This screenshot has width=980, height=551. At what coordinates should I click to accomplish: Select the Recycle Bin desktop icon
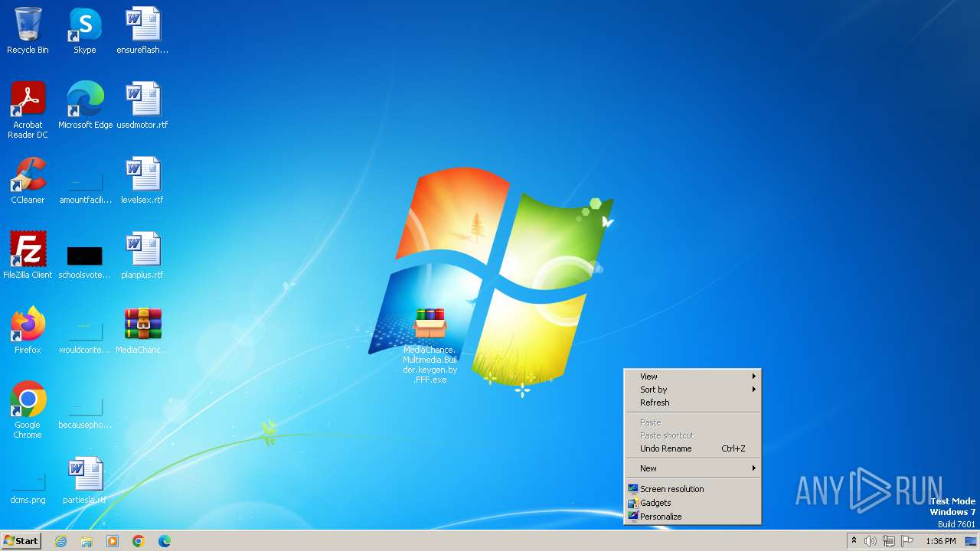28,31
